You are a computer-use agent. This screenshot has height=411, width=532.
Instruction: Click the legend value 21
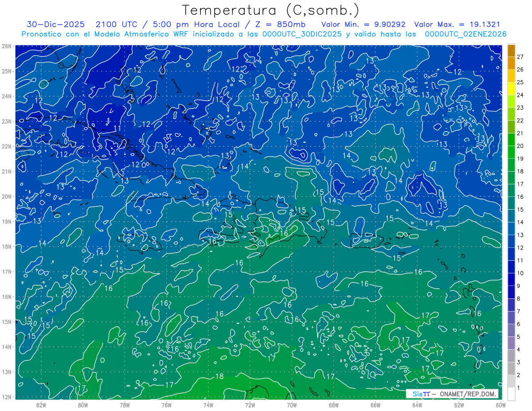(x=520, y=133)
